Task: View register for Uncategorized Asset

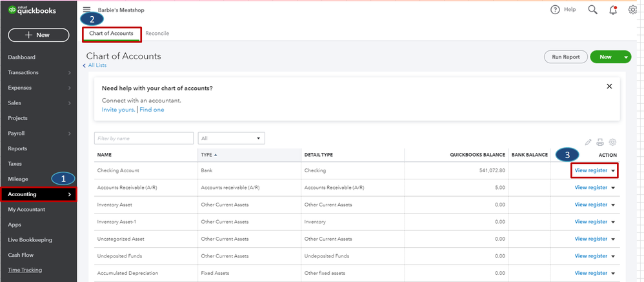Action: pos(590,239)
